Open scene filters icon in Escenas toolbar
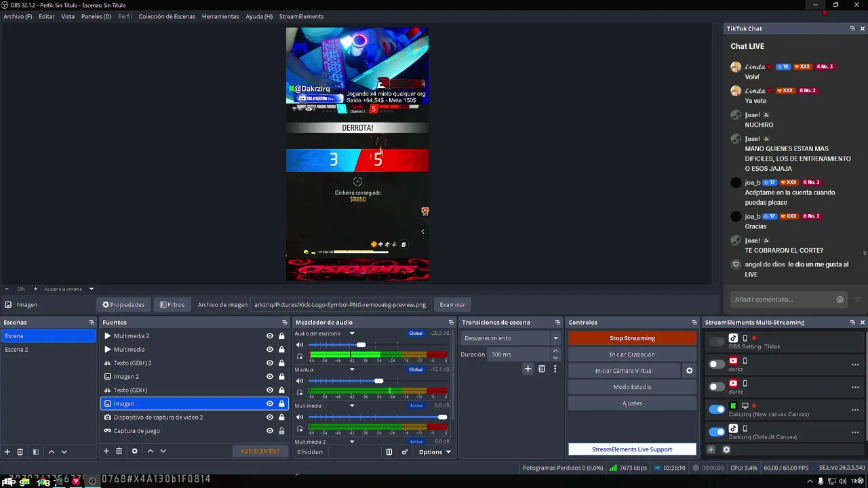The height and width of the screenshot is (488, 868). click(x=35, y=451)
